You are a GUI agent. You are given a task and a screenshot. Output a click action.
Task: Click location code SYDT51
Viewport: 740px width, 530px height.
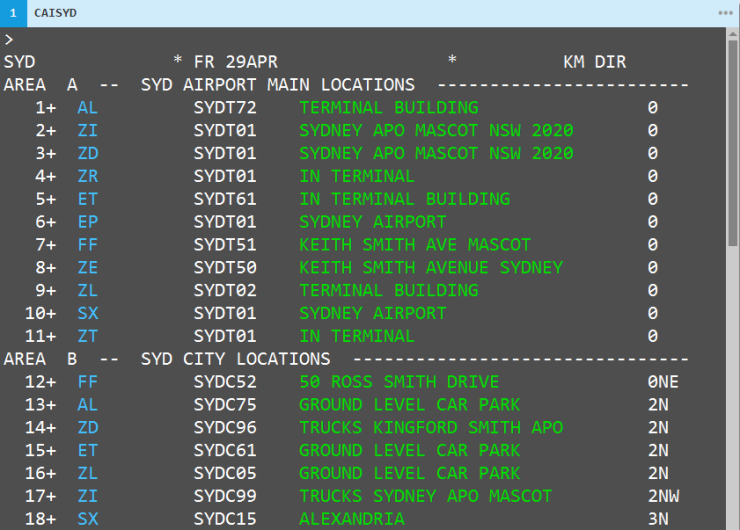point(225,245)
